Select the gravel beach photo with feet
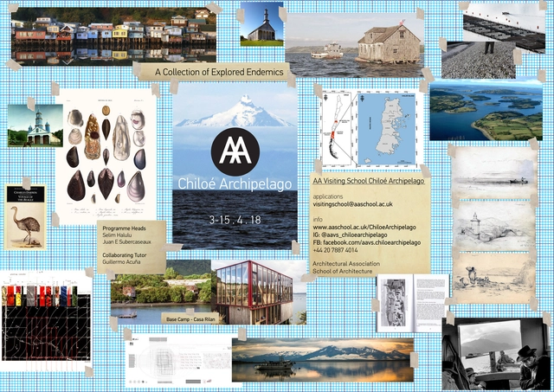 pos(478,60)
